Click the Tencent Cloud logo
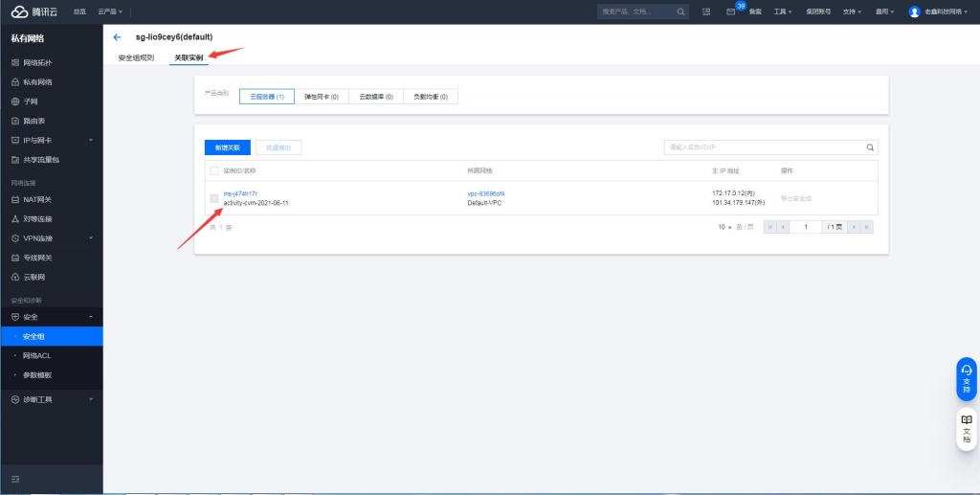The image size is (980, 495). coord(33,11)
